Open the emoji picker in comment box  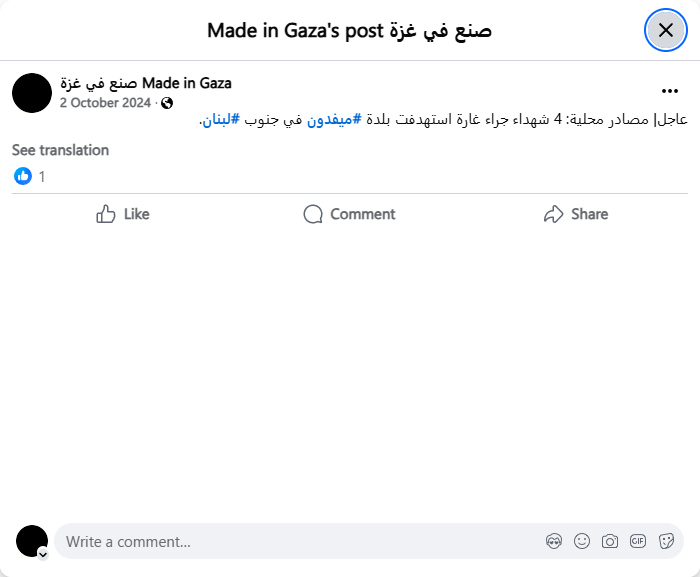(x=582, y=541)
